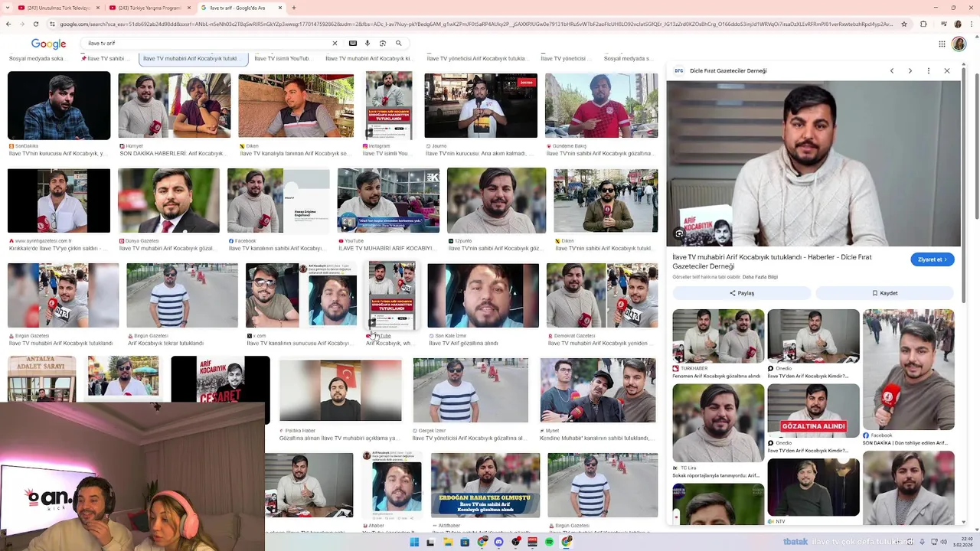Select the 'Sosyal medyada soka...' filter chip
980x551 pixels.
pos(38,58)
